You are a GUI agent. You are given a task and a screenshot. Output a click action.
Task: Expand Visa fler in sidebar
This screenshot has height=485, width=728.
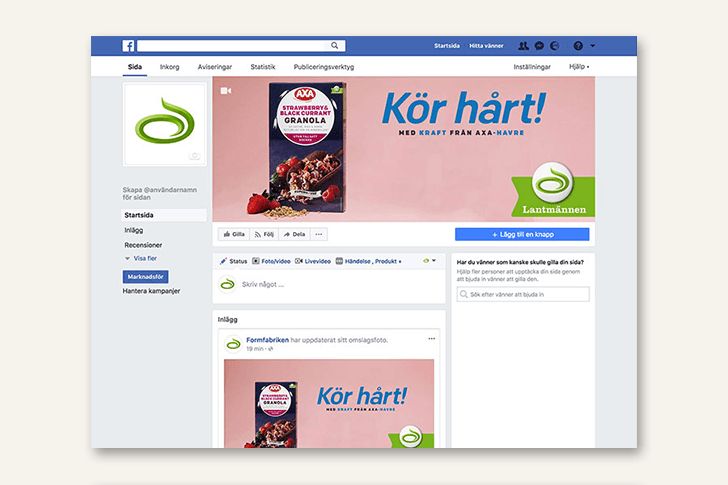tap(141, 259)
